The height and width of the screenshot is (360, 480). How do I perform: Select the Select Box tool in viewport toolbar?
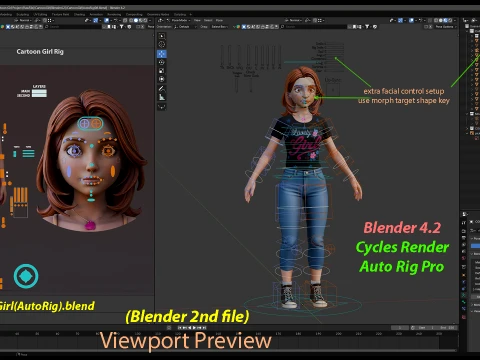point(162,36)
